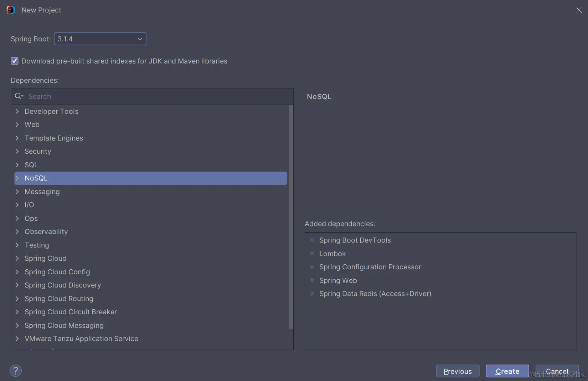Click the IntelliJ IDEA logo icon
Image resolution: width=588 pixels, height=381 pixels.
pos(11,10)
